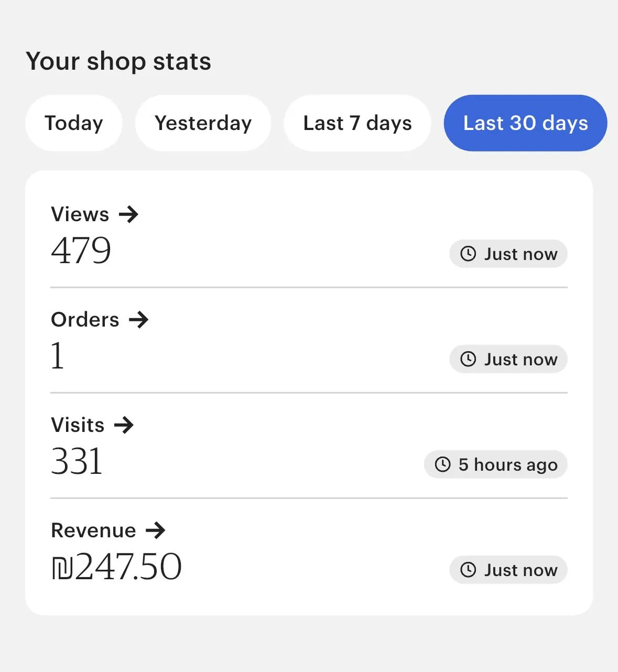Click the arrow icon next to Views
Viewport: 618px width, 672px height.
(128, 214)
